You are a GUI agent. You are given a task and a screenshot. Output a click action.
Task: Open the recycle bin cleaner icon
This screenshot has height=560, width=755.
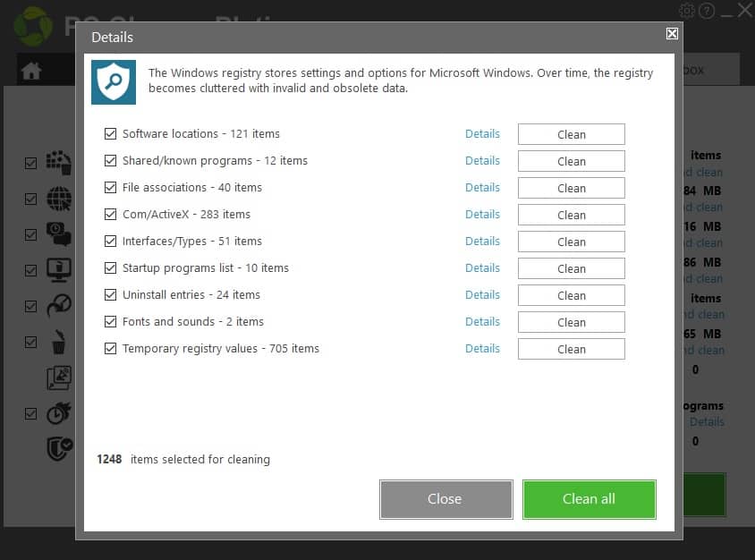(58, 342)
